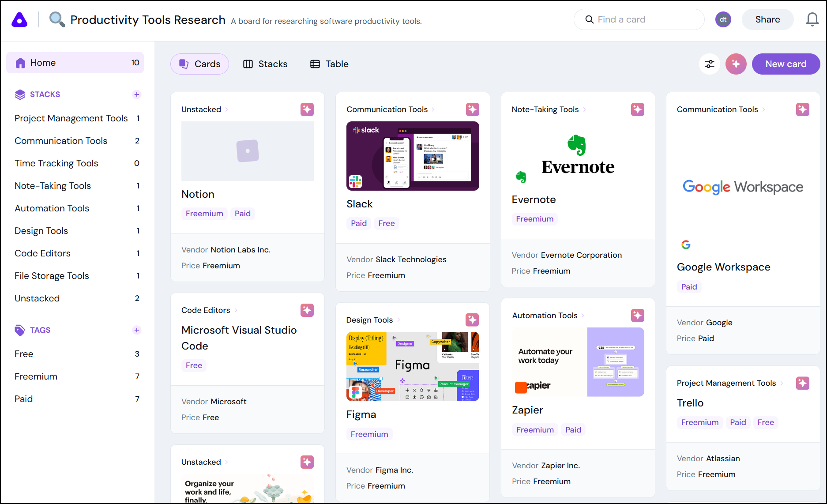Open Trello card title

coord(690,403)
